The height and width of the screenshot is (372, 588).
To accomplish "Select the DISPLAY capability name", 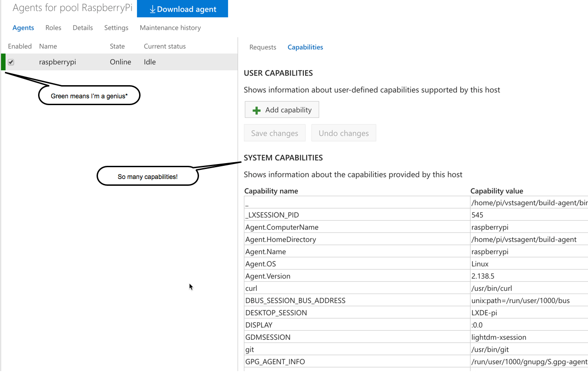I will (258, 325).
